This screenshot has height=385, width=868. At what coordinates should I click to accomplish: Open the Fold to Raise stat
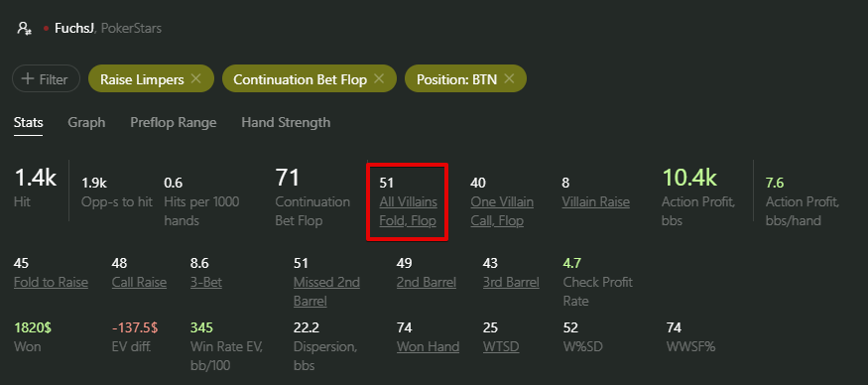51,283
